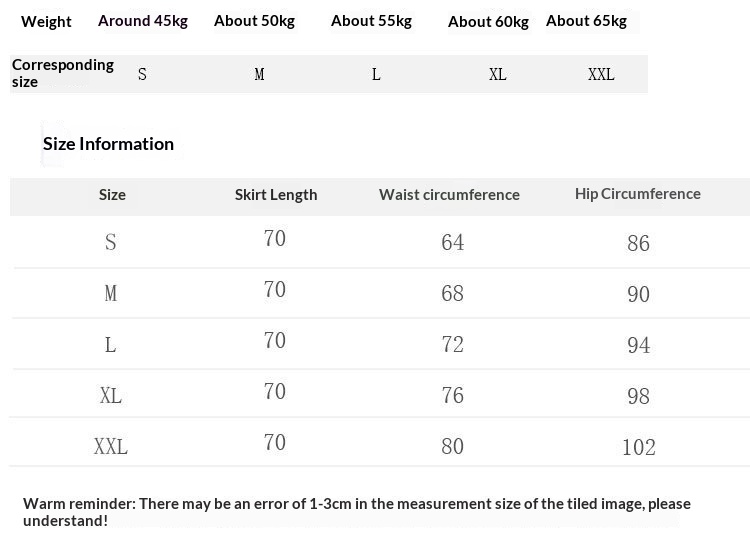Click XXL in the corresponding size row

point(601,74)
